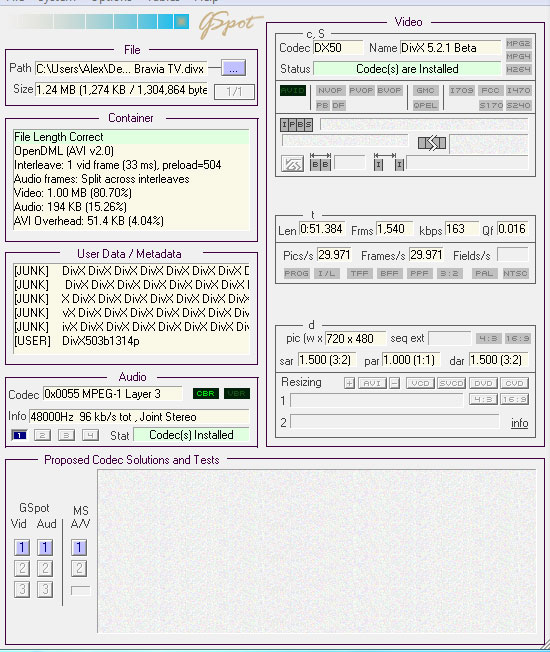
Task: Click the PROG scan indicator
Action: [x=296, y=273]
